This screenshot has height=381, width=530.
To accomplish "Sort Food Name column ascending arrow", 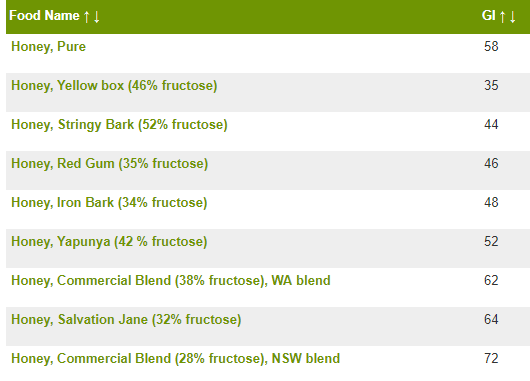I will tap(87, 16).
